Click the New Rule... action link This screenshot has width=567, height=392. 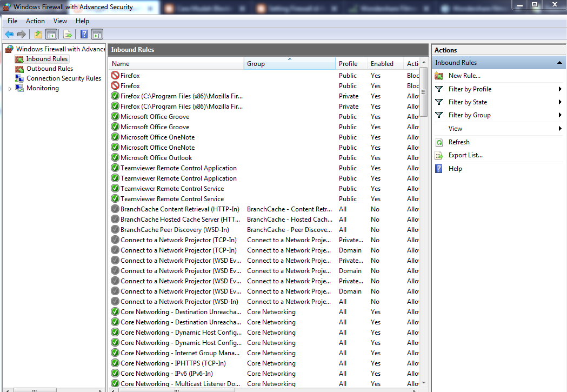pyautogui.click(x=464, y=76)
